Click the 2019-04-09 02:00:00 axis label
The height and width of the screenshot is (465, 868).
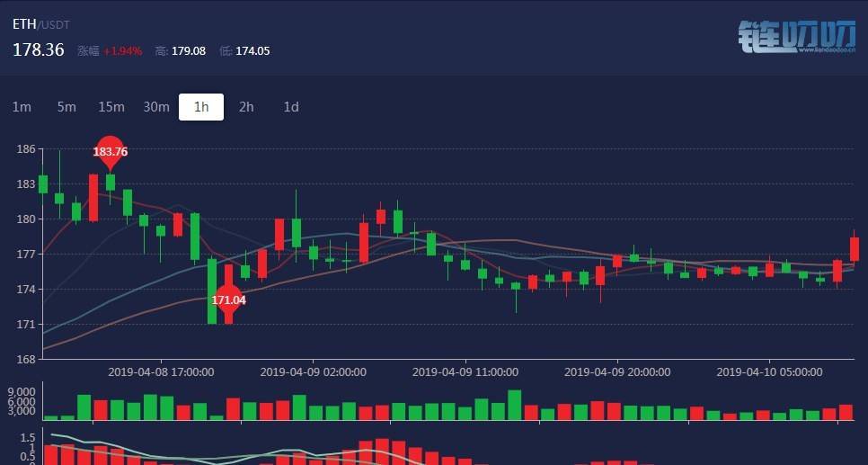click(314, 371)
